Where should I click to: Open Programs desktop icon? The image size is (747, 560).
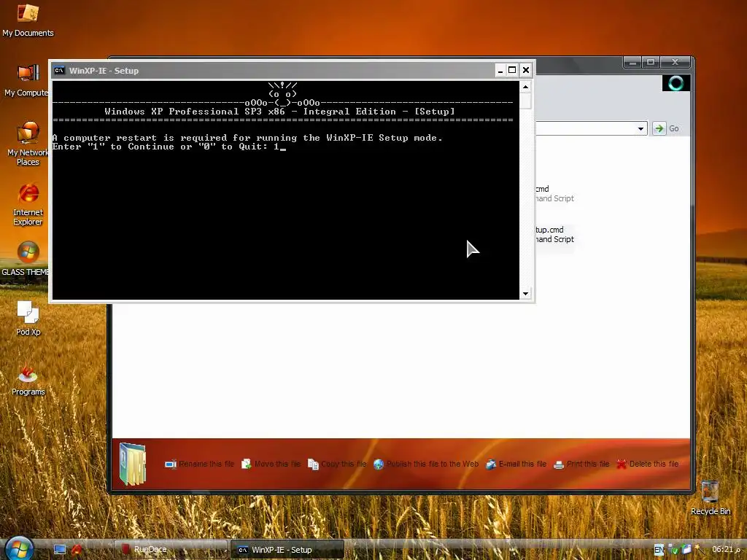(28, 379)
